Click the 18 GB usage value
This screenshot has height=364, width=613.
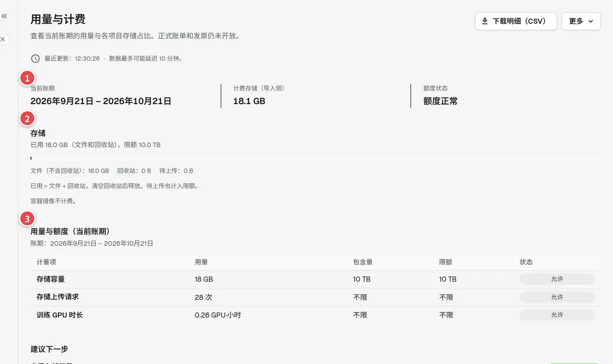tap(203, 279)
